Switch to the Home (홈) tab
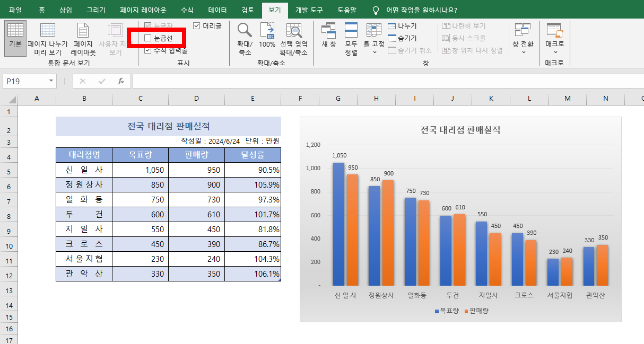Viewport: 644px width, 344px height. (42, 10)
